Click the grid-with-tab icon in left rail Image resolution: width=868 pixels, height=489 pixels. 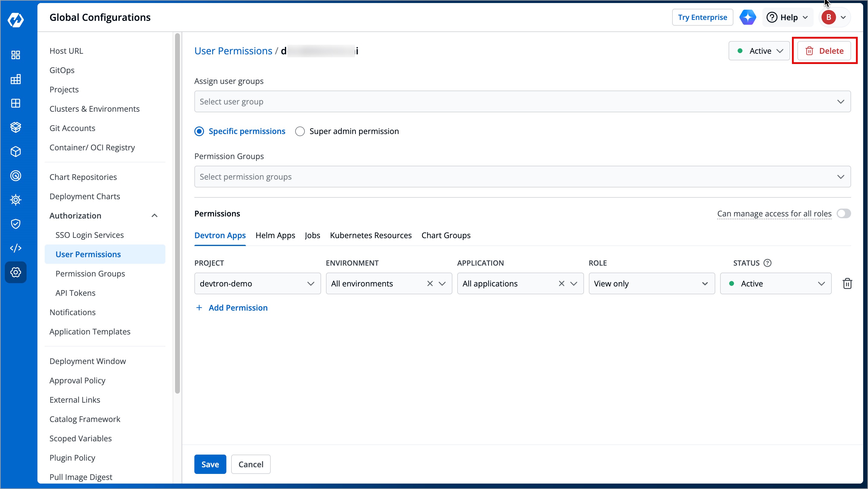click(15, 79)
